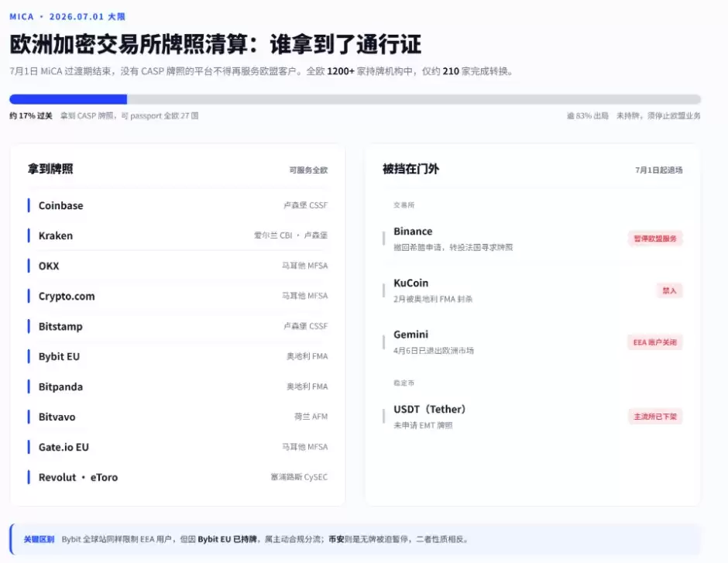Click the "暂停欧盟服务" badge
Screen dimensions: 728x563
(x=655, y=239)
